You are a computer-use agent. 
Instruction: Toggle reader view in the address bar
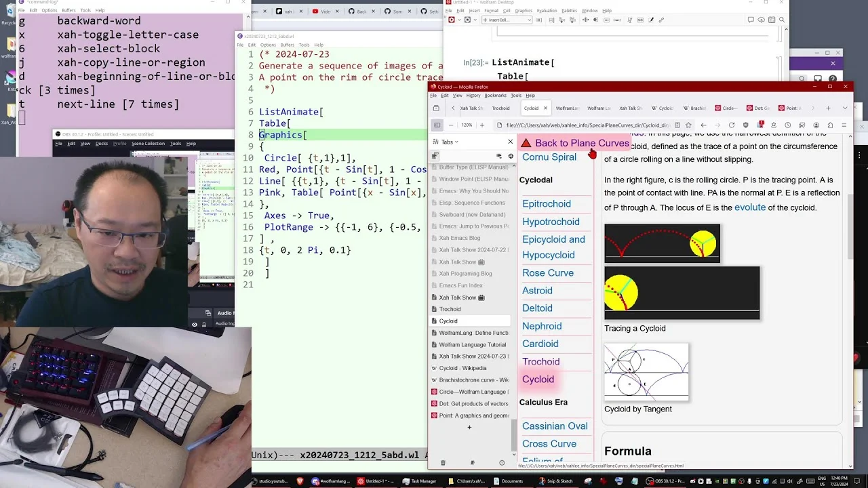(x=677, y=125)
